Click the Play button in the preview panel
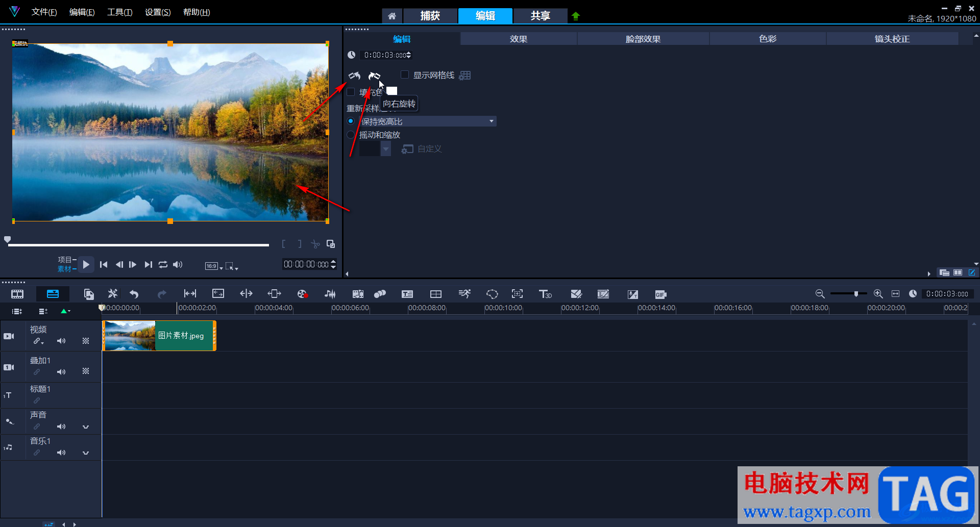This screenshot has width=980, height=527. coord(86,264)
